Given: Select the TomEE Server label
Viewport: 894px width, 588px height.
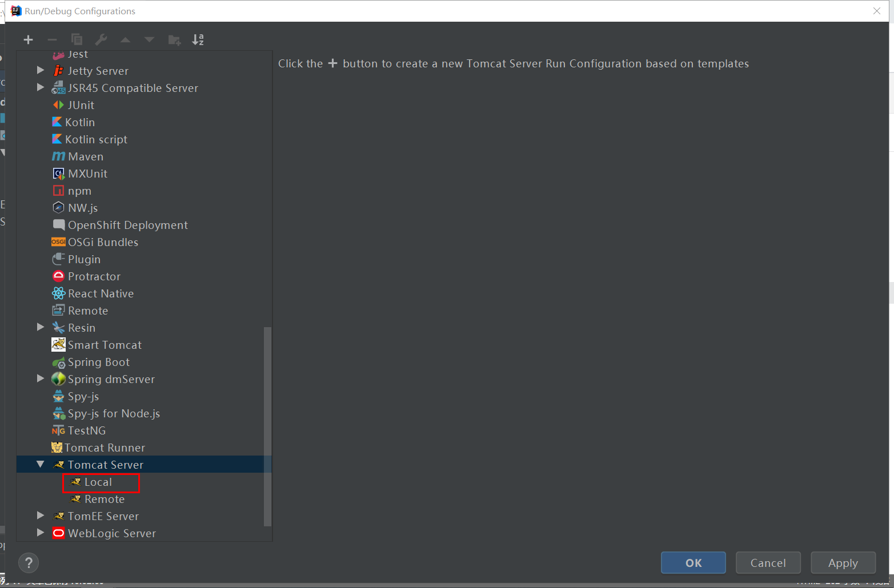Looking at the screenshot, I should pos(103,516).
